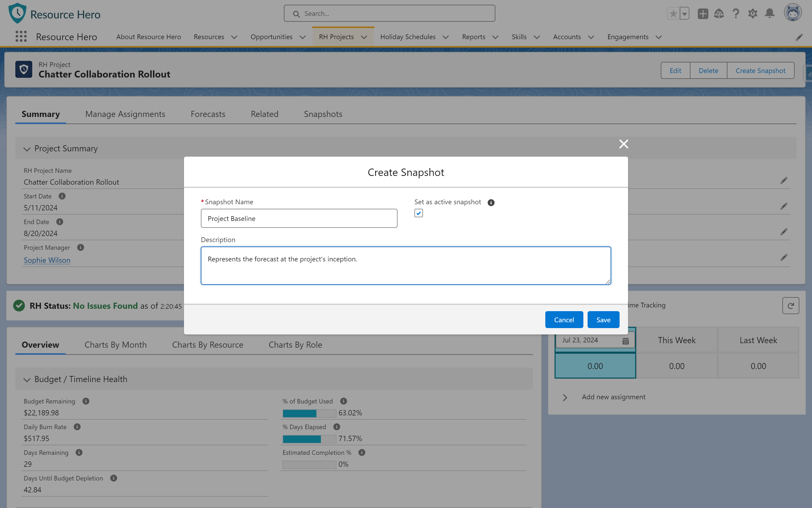Open the setup gear icon

coord(753,14)
